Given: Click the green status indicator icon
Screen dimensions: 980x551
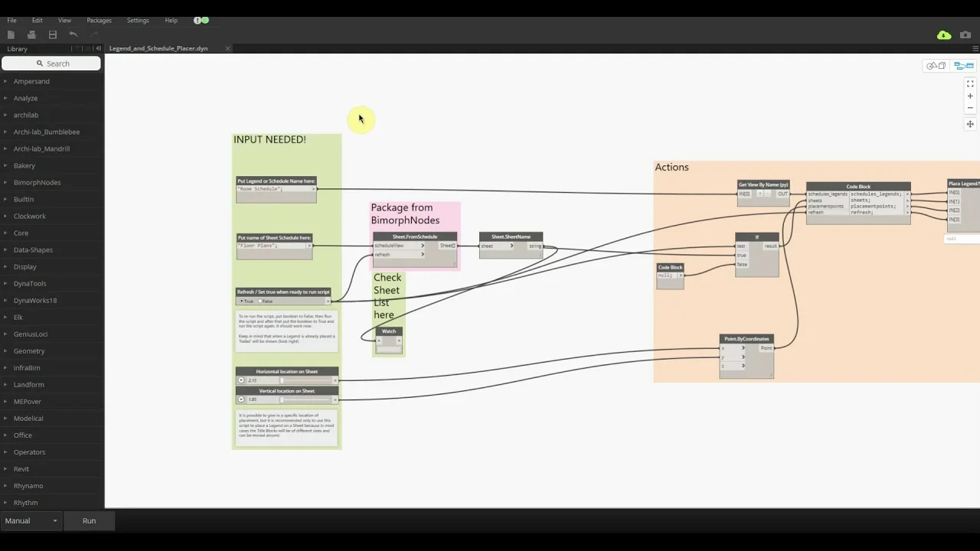Looking at the screenshot, I should 204,20.
